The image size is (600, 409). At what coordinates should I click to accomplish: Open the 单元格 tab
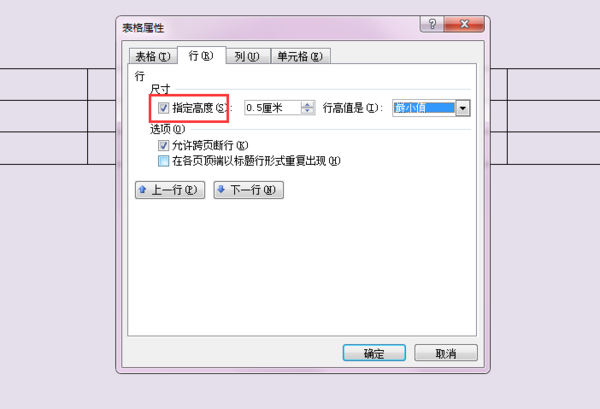coord(300,57)
